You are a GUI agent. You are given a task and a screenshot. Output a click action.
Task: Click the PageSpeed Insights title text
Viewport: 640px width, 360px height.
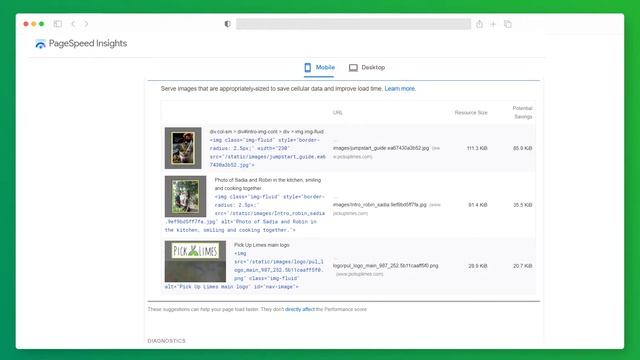(x=88, y=43)
